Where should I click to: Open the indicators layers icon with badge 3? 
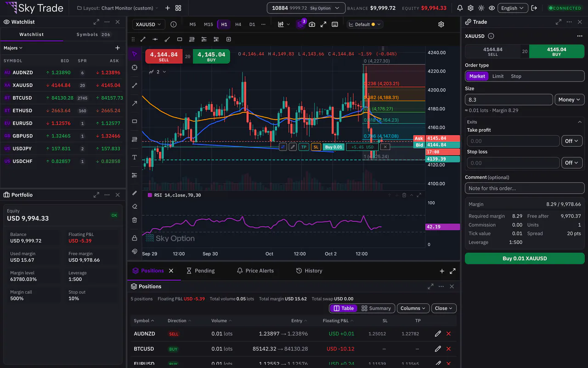pos(300,24)
